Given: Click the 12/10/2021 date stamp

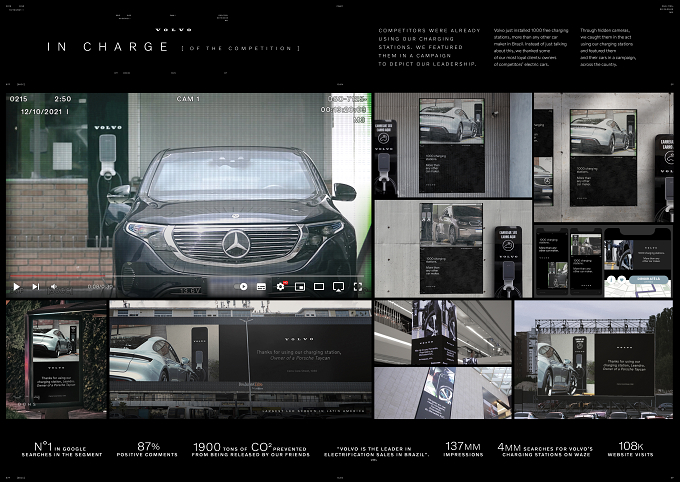Looking at the screenshot, I should (x=42, y=111).
